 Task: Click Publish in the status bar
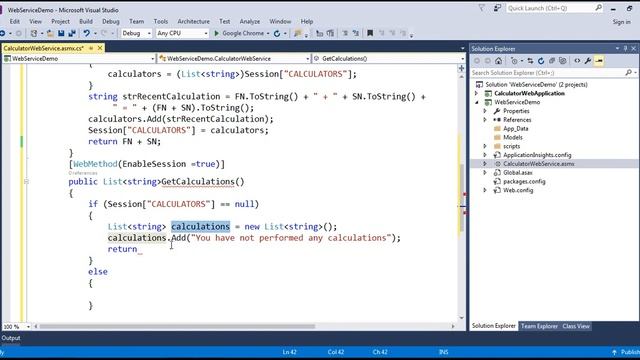point(629,352)
